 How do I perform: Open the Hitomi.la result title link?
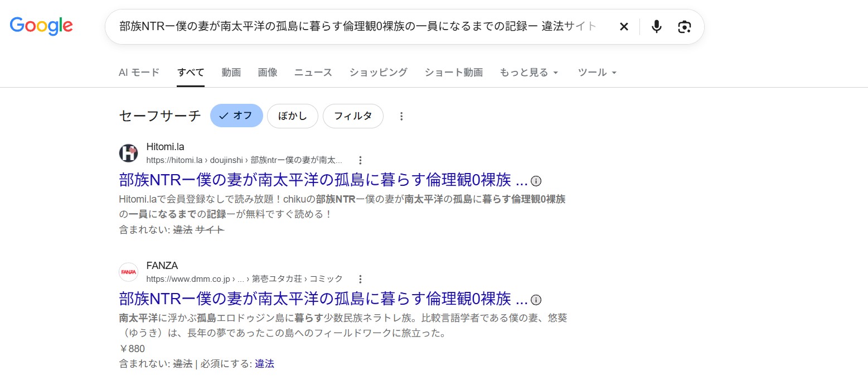323,181
